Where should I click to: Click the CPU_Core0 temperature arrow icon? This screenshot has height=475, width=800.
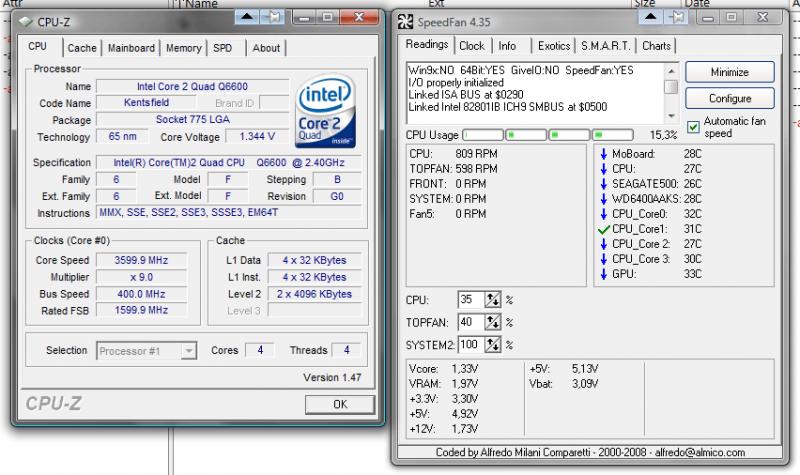click(604, 214)
